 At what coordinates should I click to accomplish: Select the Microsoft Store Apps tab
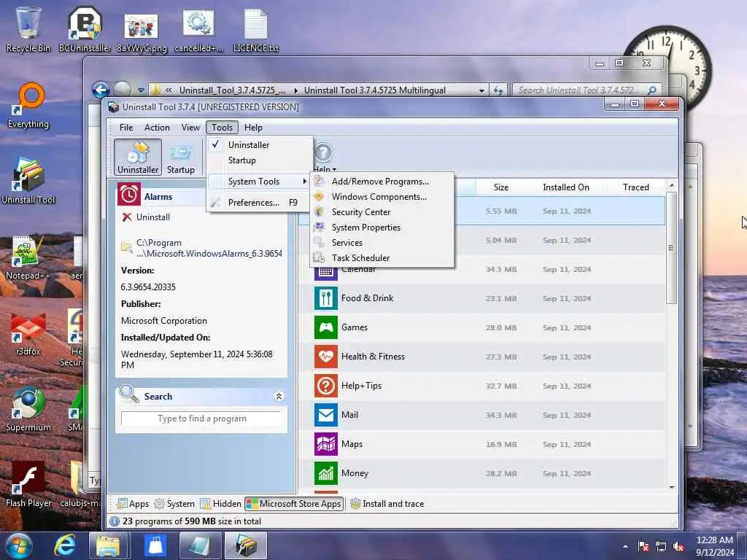click(294, 504)
